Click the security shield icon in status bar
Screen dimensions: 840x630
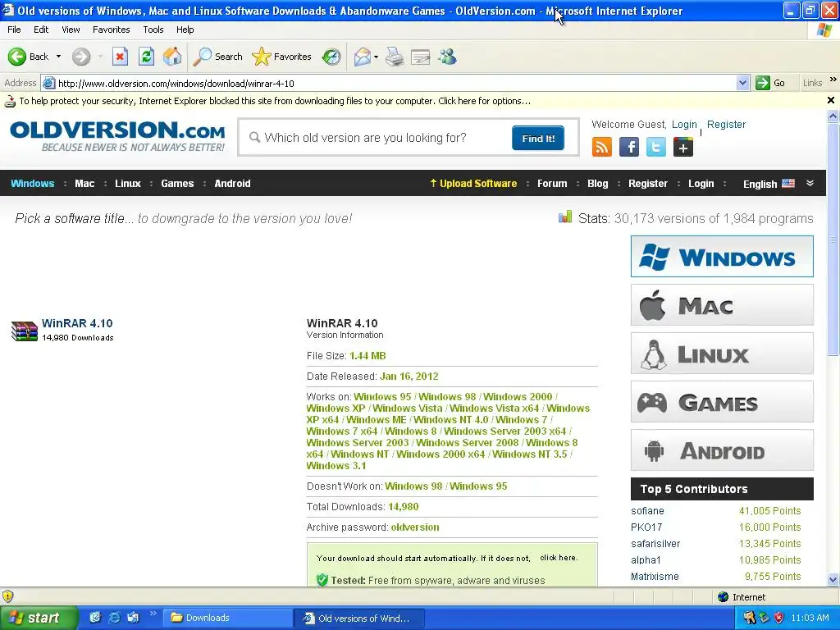(8, 596)
